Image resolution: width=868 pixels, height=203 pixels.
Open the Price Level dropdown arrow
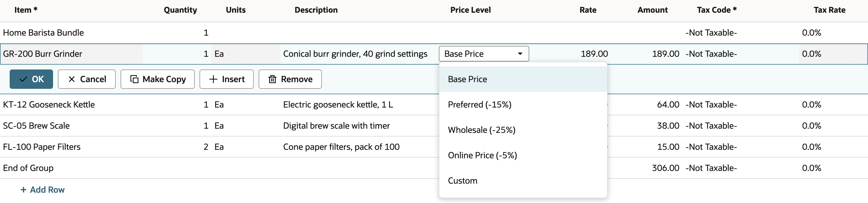[x=520, y=54]
